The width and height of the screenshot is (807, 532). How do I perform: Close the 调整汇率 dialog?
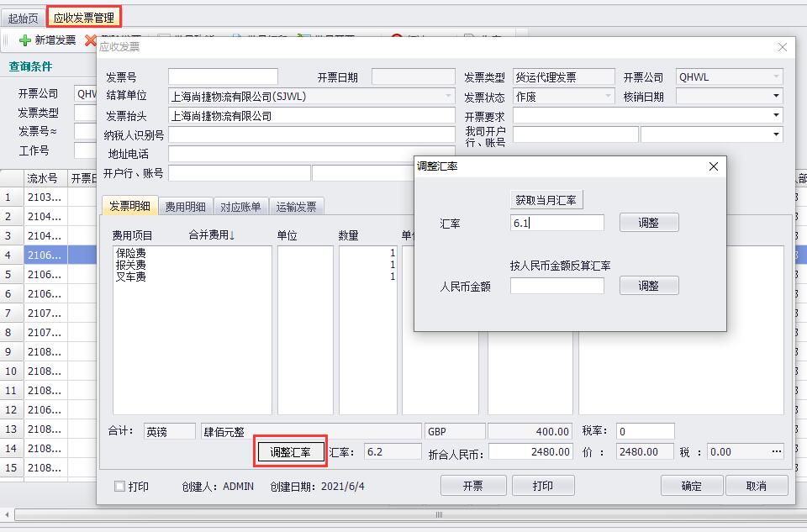point(714,166)
